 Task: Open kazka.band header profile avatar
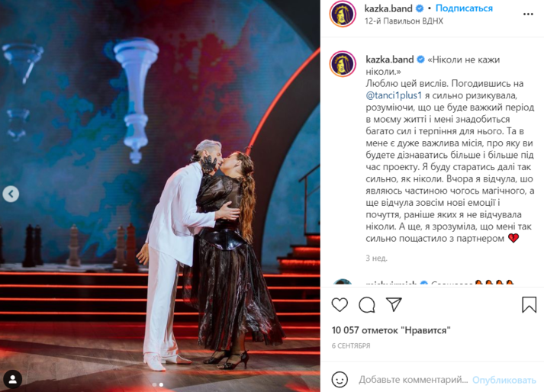[343, 14]
